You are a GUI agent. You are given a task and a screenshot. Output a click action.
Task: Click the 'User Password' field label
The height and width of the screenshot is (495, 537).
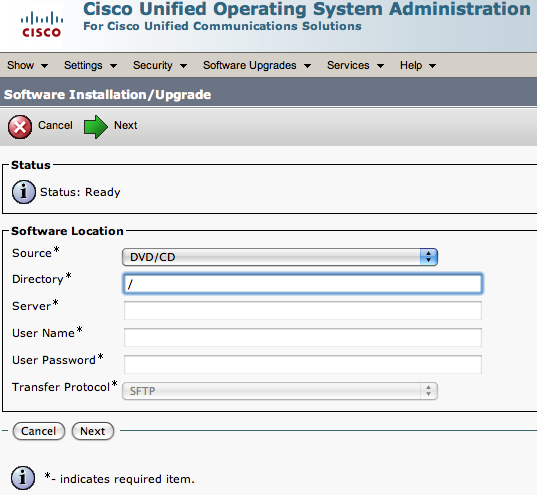54,360
